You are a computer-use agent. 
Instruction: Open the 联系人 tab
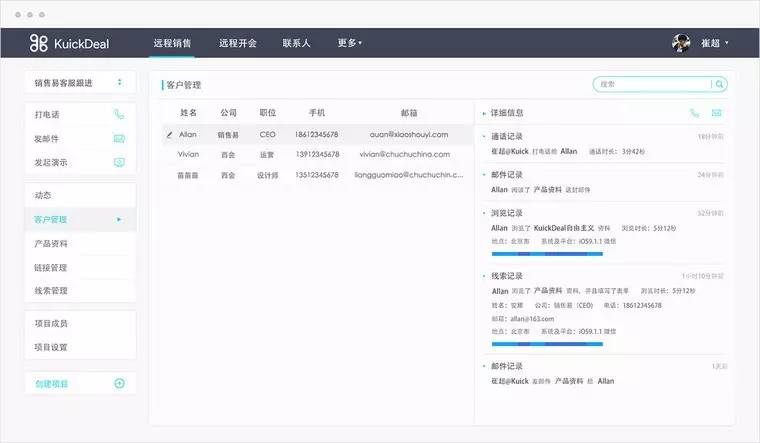(296, 43)
